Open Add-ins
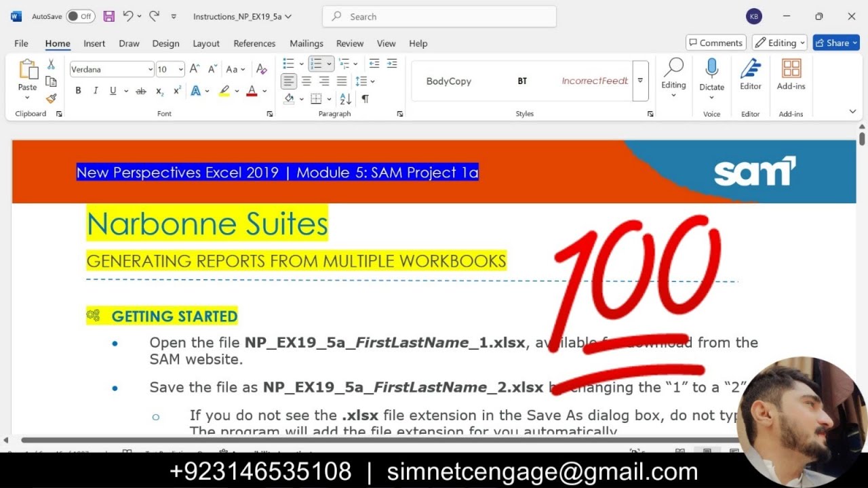The width and height of the screenshot is (868, 488). pos(791,75)
